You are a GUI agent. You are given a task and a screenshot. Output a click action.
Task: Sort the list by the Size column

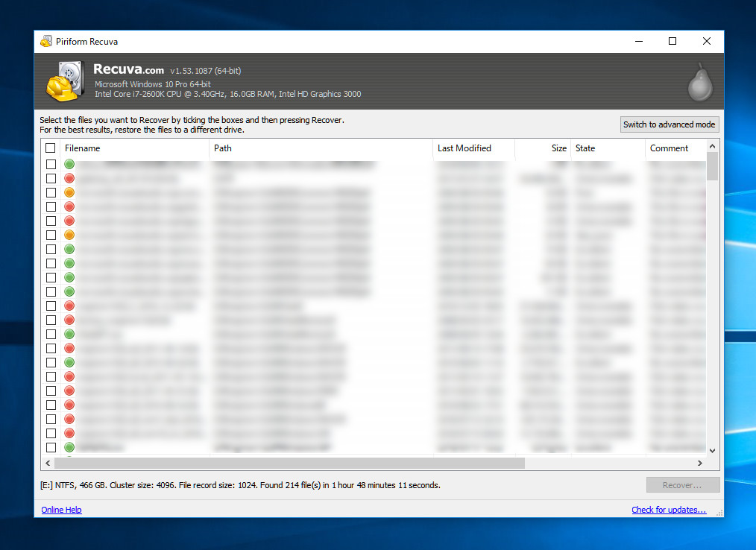point(543,148)
